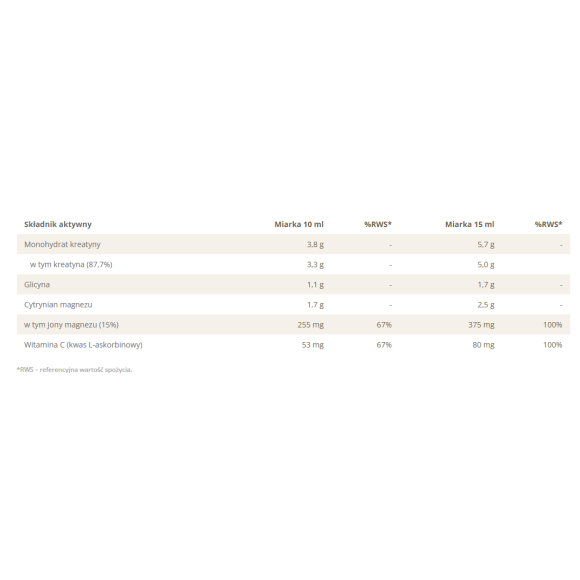The width and height of the screenshot is (580, 580).
Task: Click the RWS footnote text below table
Action: [74, 370]
